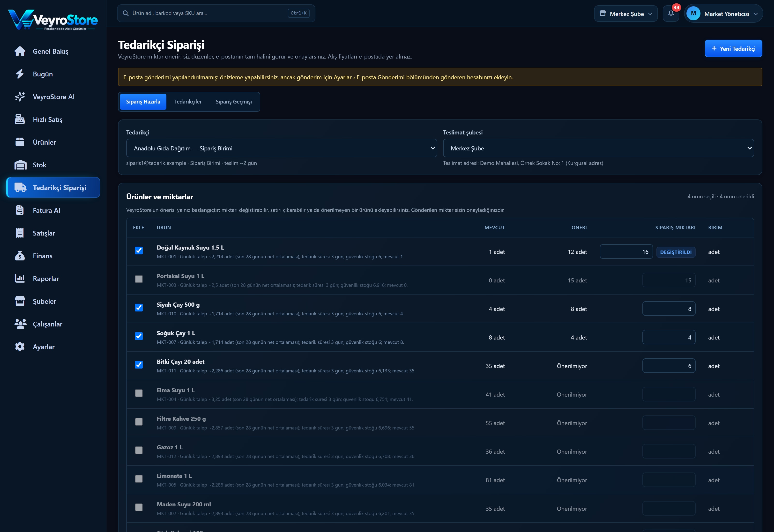Edit order quantity for Doğal Kaynak Suyu

[x=626, y=252]
